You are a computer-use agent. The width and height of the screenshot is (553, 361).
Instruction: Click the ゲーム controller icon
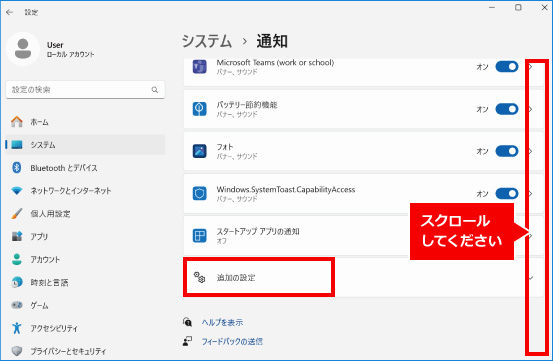(17, 305)
